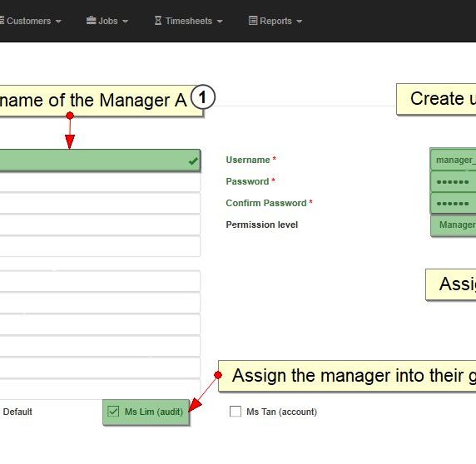Click the Jobs briefcase icon
The image size is (476, 464).
(x=91, y=20)
